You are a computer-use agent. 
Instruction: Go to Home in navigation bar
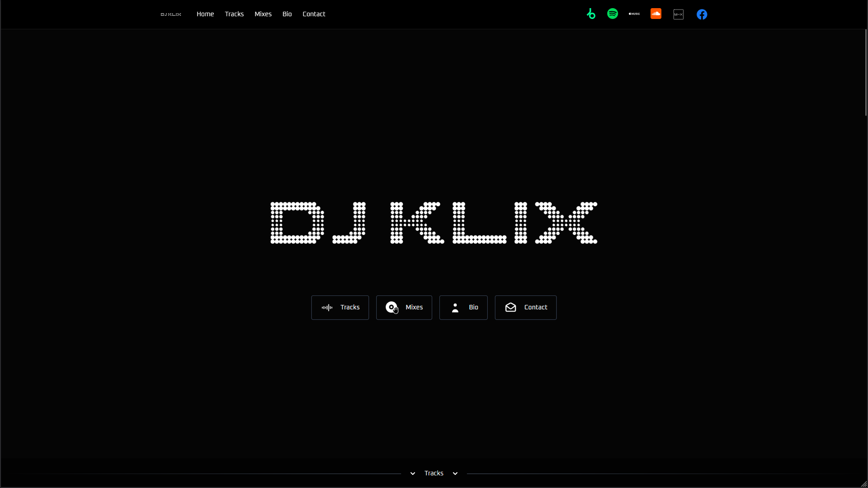[205, 14]
